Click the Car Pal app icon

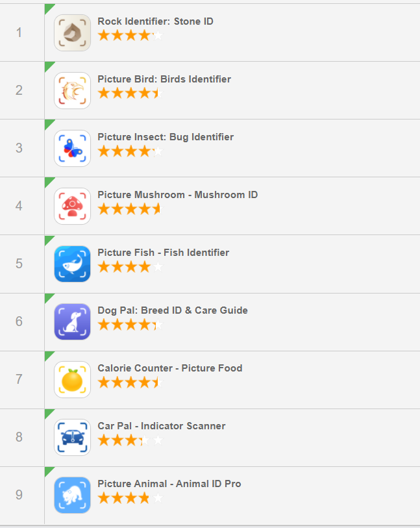pyautogui.click(x=72, y=437)
